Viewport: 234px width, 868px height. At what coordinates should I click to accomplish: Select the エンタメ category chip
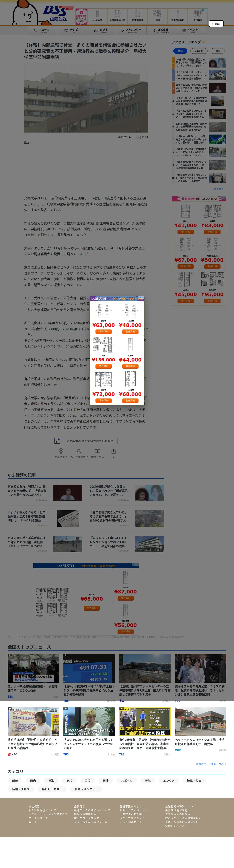[x=169, y=781]
